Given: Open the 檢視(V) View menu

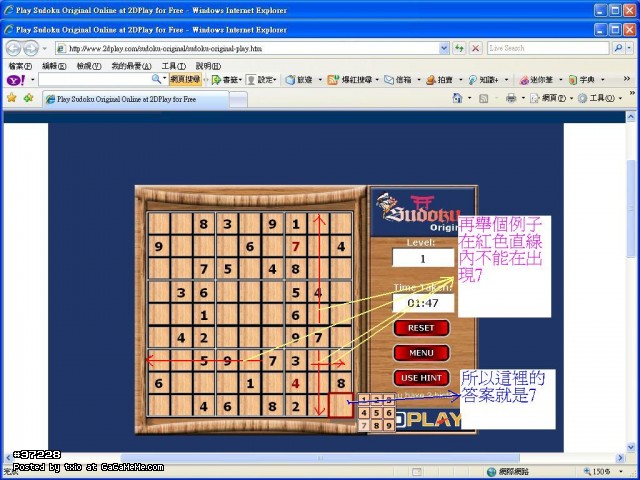Looking at the screenshot, I should (x=89, y=66).
